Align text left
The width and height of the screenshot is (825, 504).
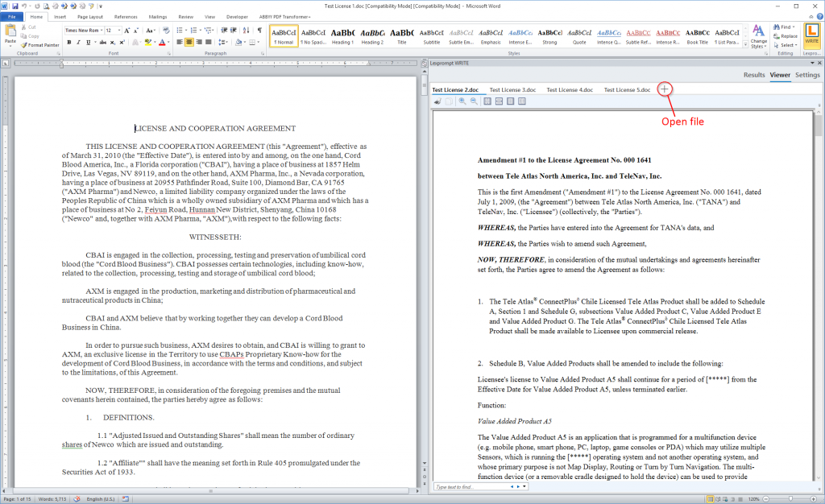pyautogui.click(x=180, y=42)
